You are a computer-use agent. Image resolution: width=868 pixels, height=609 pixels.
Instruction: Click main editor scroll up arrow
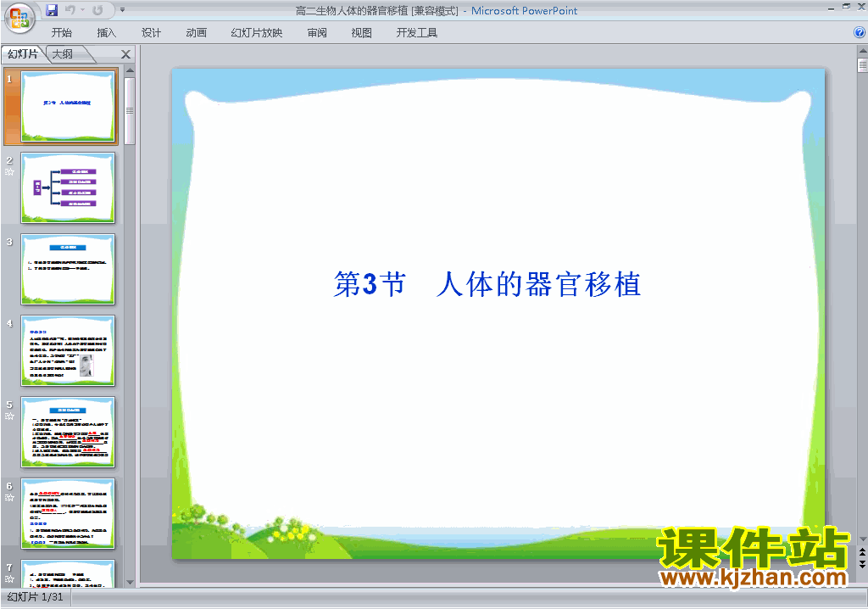pyautogui.click(x=862, y=50)
